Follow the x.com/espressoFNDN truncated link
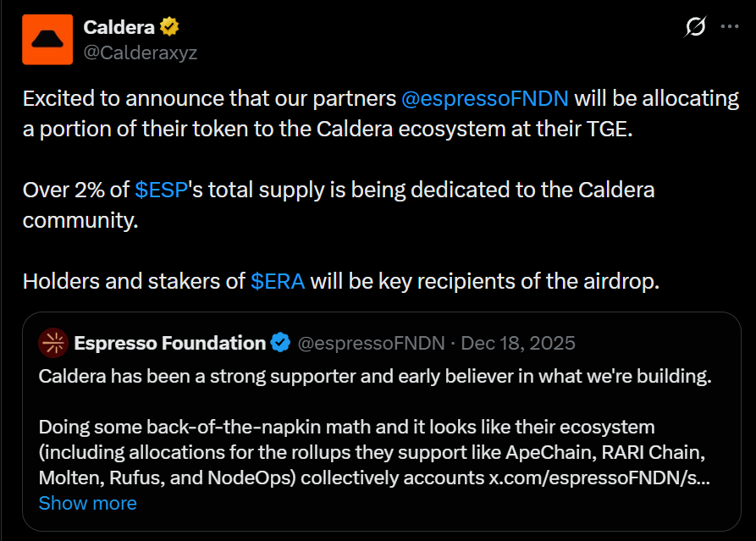The height and width of the screenshot is (541, 756). (x=599, y=478)
